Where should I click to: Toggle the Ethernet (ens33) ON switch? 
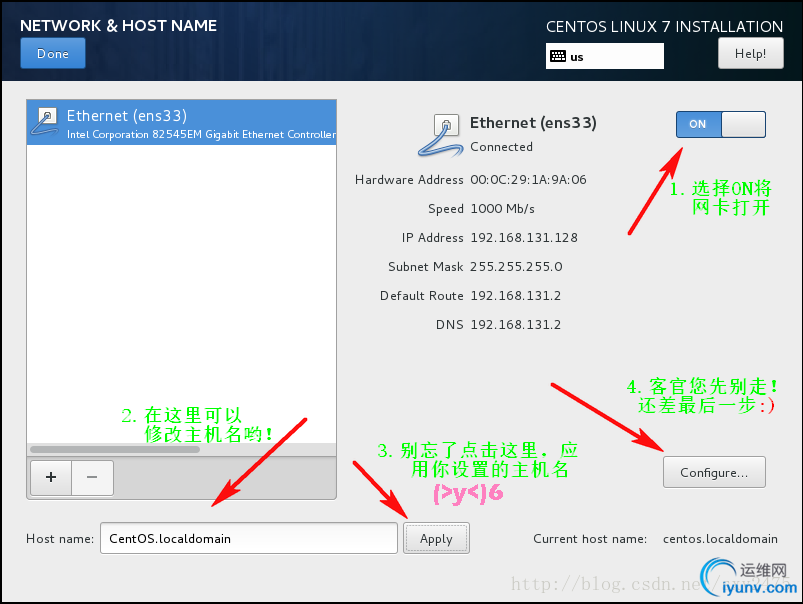pyautogui.click(x=721, y=124)
